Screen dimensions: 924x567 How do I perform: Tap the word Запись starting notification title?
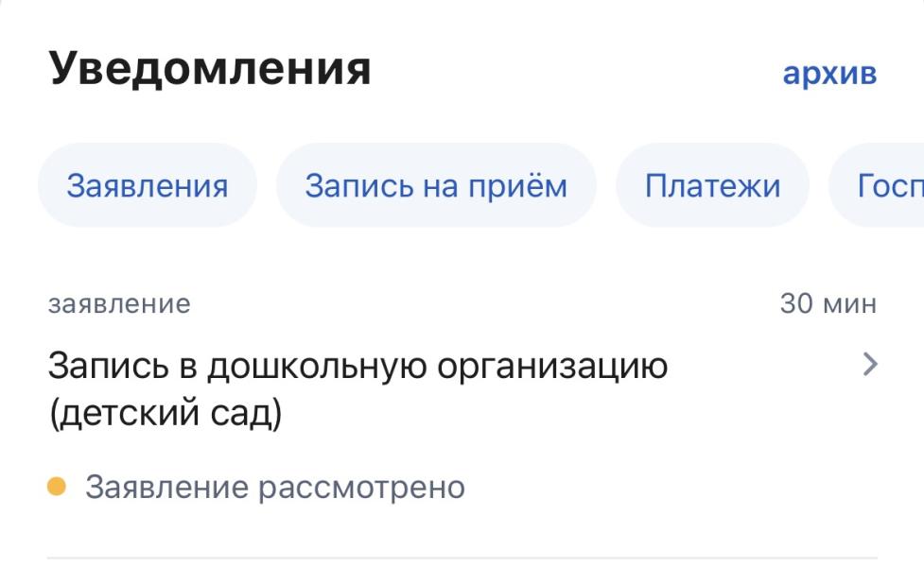109,366
